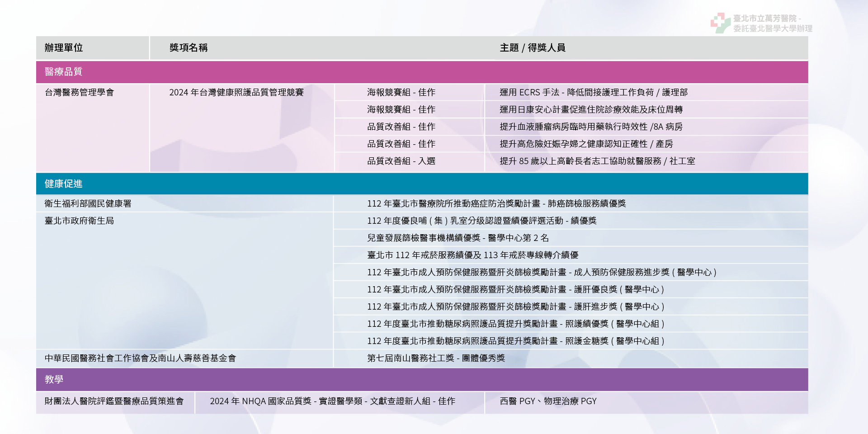Select the 台灣醫務管理學會 cell
The image size is (868, 434).
79,92
